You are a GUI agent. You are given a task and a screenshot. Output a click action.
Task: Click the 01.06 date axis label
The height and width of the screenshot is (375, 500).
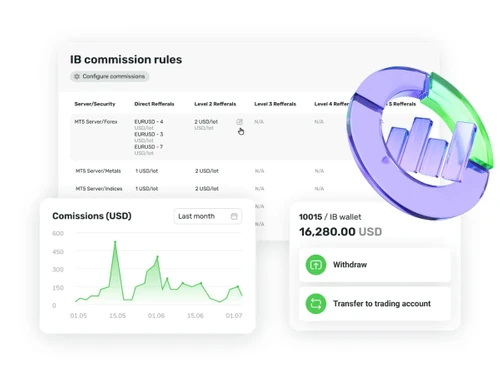tap(156, 316)
